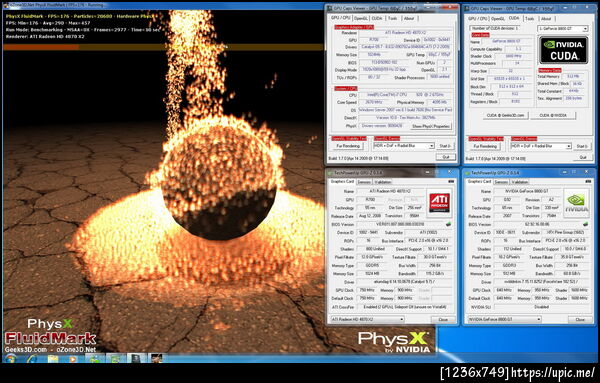The width and height of the screenshot is (600, 383).
Task: Click the CUDA @ NVIDIA button
Action: pyautogui.click(x=553, y=115)
